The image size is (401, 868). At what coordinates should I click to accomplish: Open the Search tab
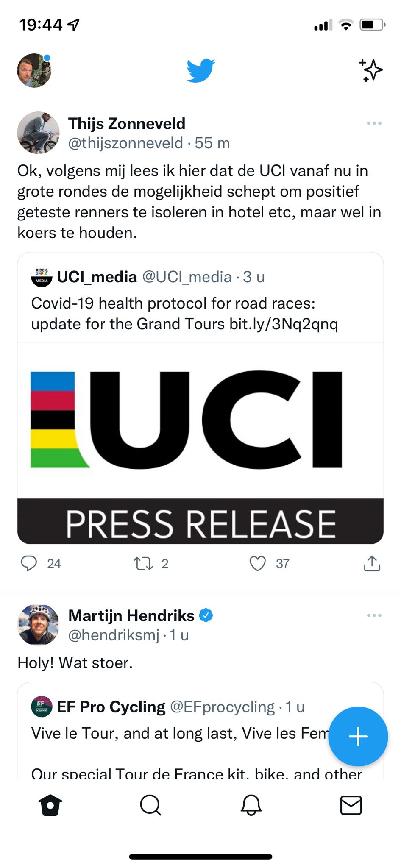coord(150,805)
